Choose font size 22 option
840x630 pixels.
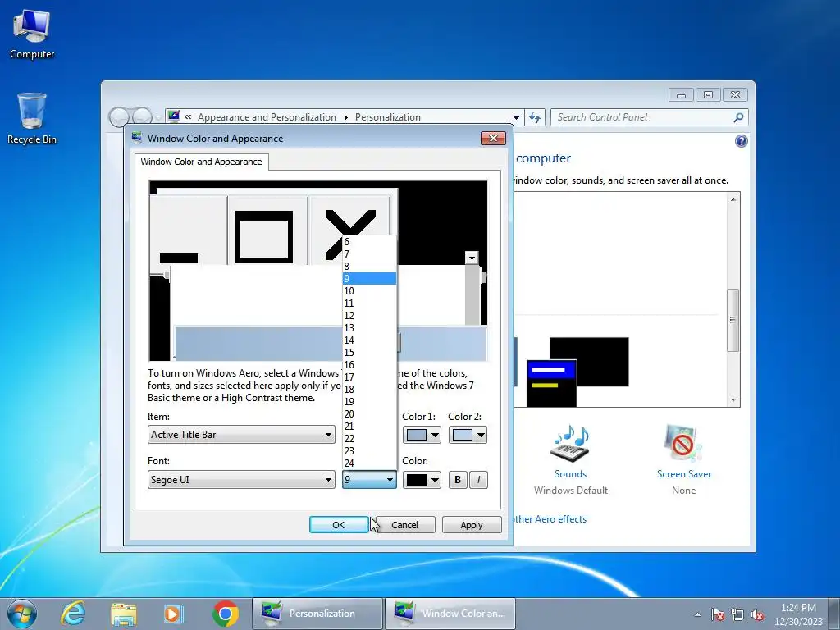369,439
